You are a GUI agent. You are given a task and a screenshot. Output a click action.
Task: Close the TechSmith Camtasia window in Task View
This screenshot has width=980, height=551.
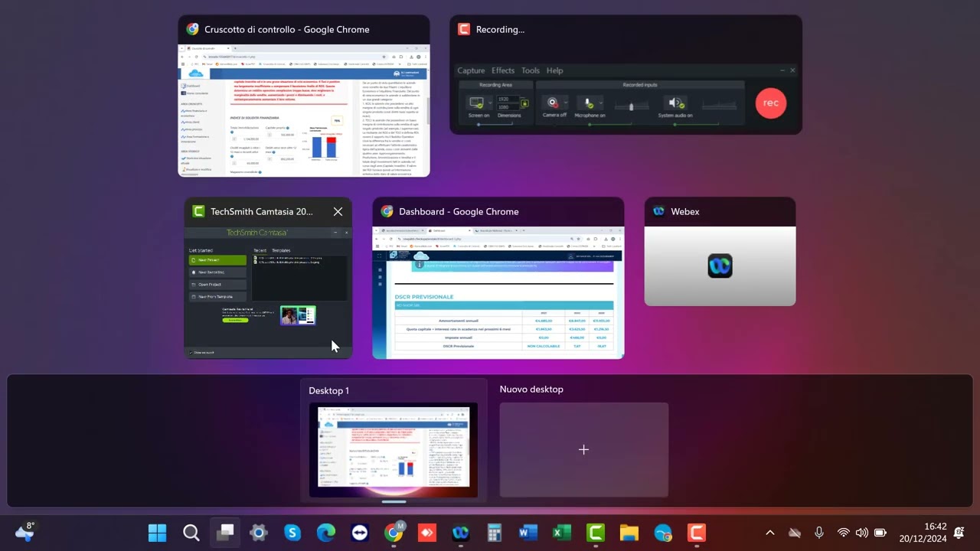pyautogui.click(x=338, y=212)
